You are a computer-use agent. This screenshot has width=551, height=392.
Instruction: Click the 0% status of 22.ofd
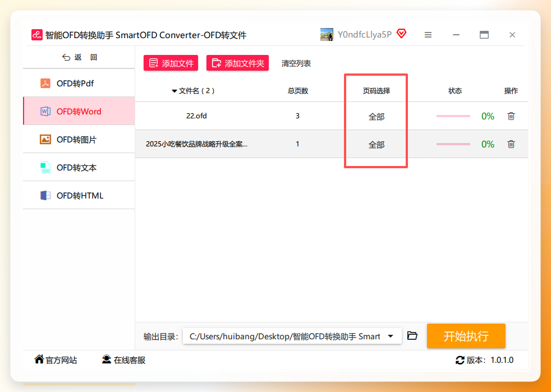pos(488,116)
